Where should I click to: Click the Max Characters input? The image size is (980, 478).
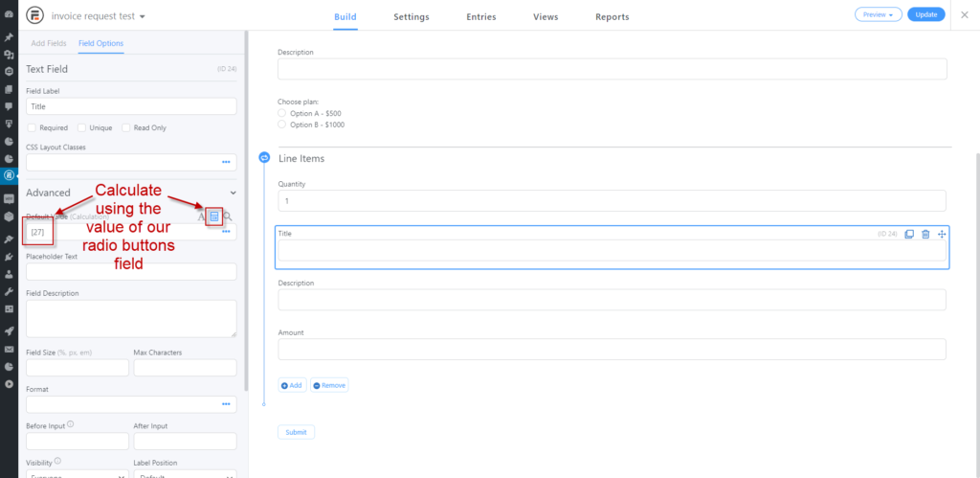185,367
